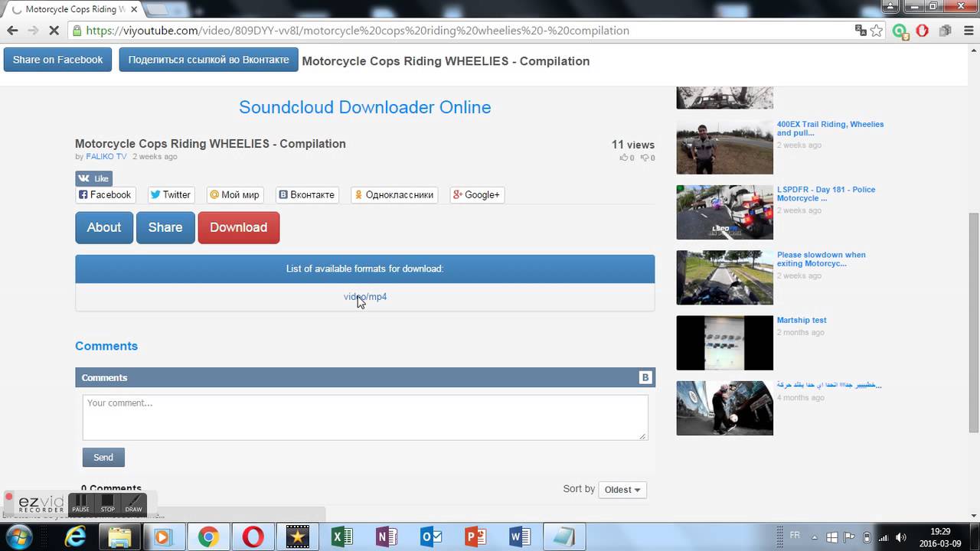Click VK Like button
This screenshot has width=980, height=551.
(93, 178)
